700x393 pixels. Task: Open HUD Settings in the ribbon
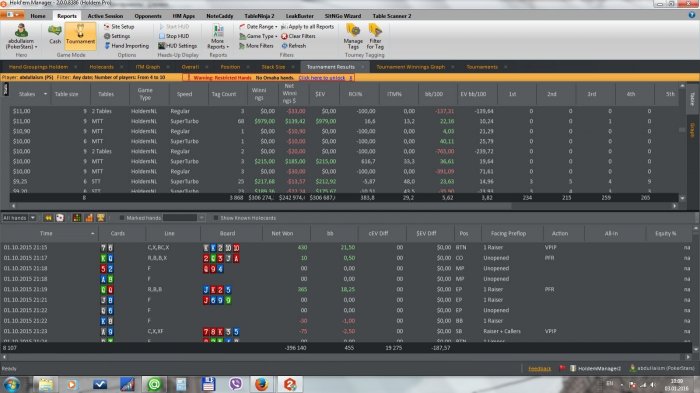pyautogui.click(x=177, y=46)
